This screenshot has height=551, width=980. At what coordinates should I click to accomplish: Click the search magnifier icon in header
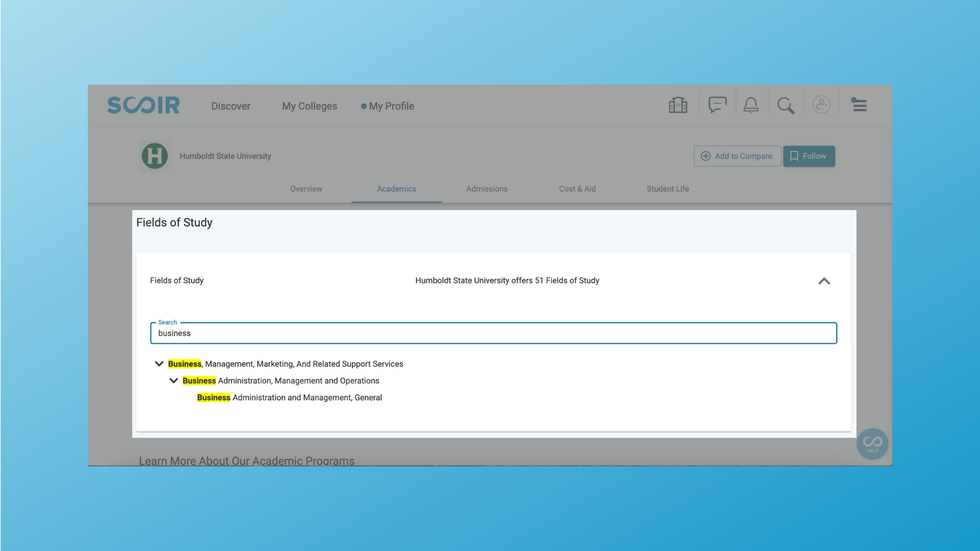pyautogui.click(x=786, y=106)
